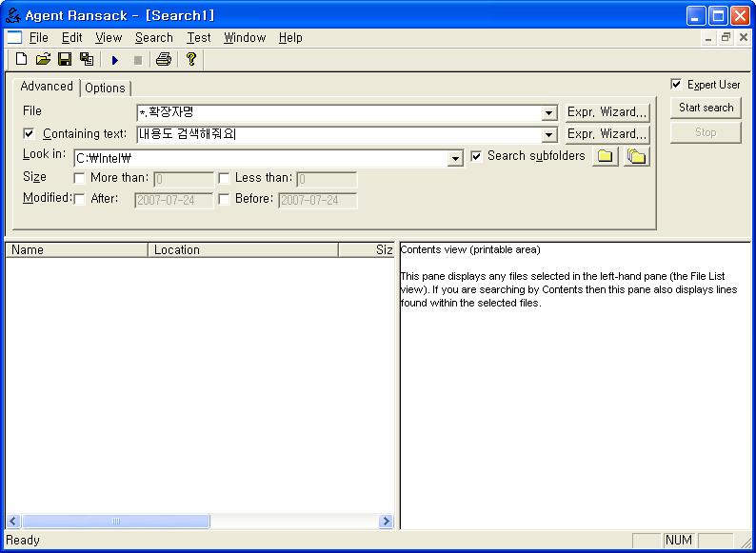The image size is (756, 553).
Task: Switch to the Options tab
Action: (x=105, y=89)
